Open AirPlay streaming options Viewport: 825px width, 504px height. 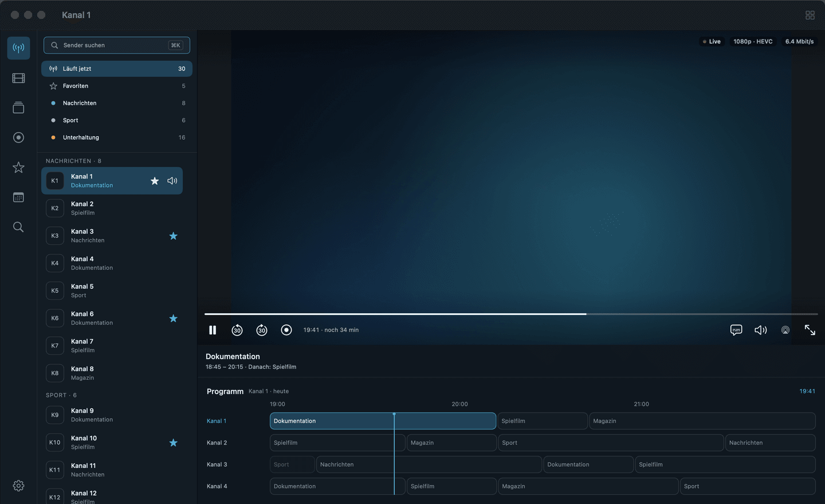coord(785,330)
